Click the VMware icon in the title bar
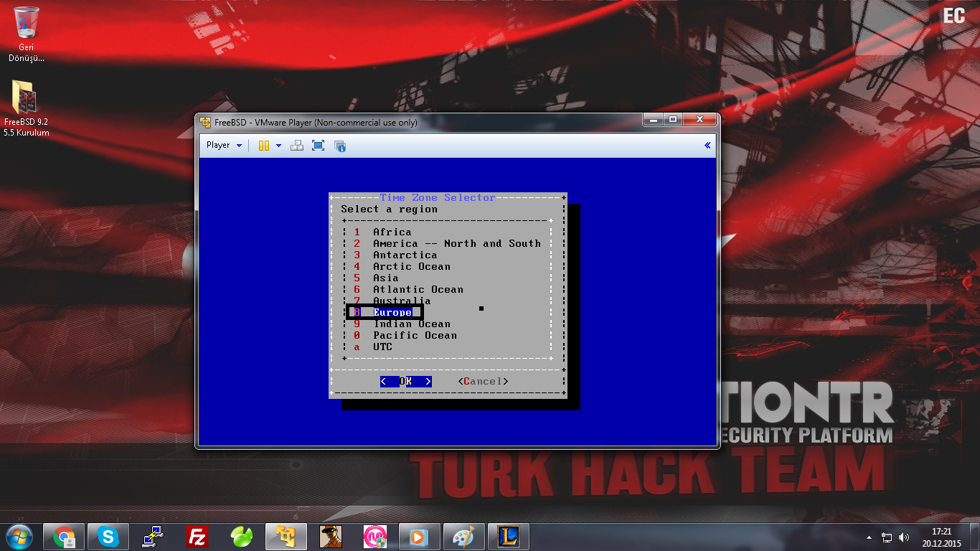This screenshot has height=551, width=980. 206,122
